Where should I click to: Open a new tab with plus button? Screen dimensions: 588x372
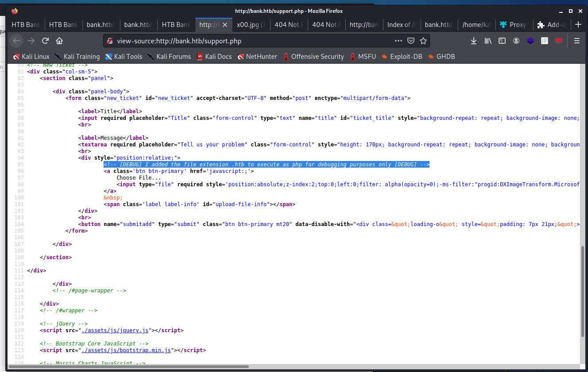click(x=578, y=25)
